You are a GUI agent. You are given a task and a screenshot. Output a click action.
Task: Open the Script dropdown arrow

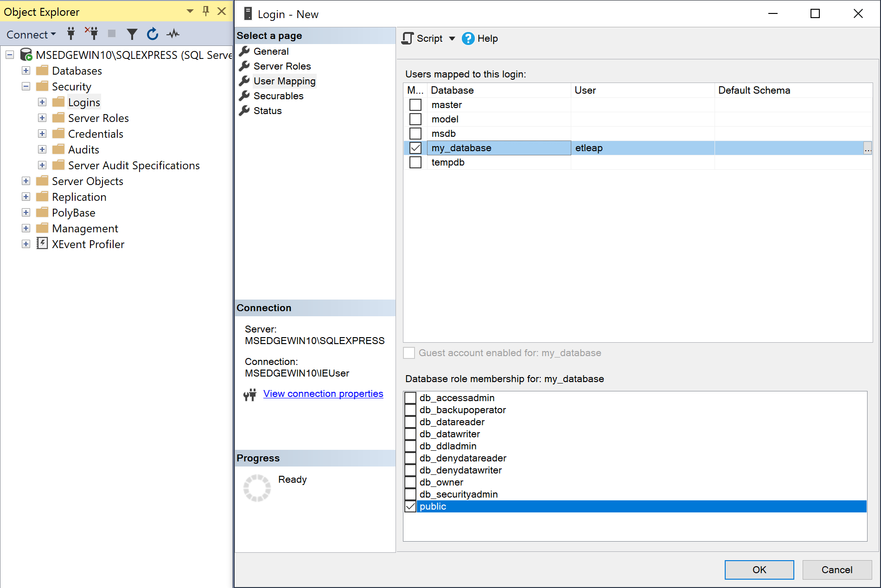[x=452, y=38]
